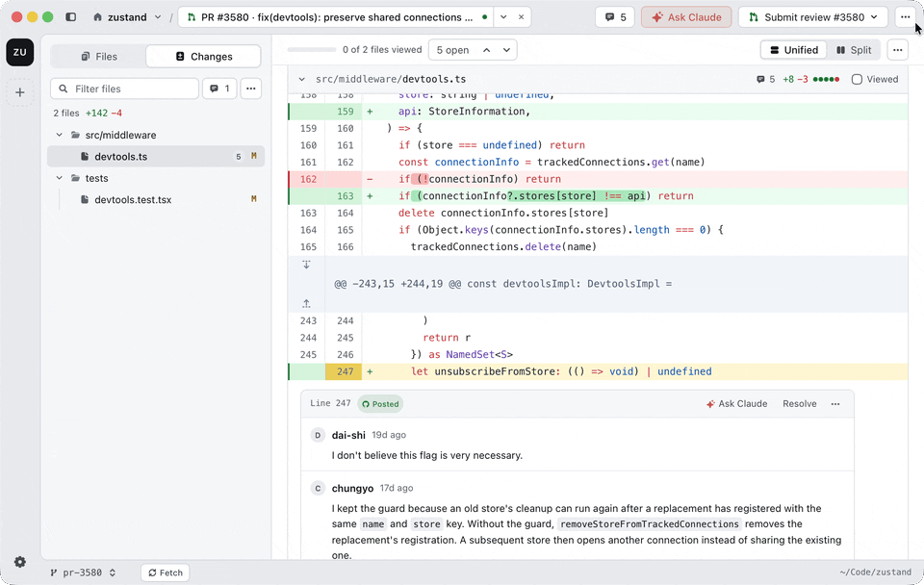This screenshot has height=585, width=924.
Task: Open the 5 open comments dropdown
Action: [x=452, y=50]
